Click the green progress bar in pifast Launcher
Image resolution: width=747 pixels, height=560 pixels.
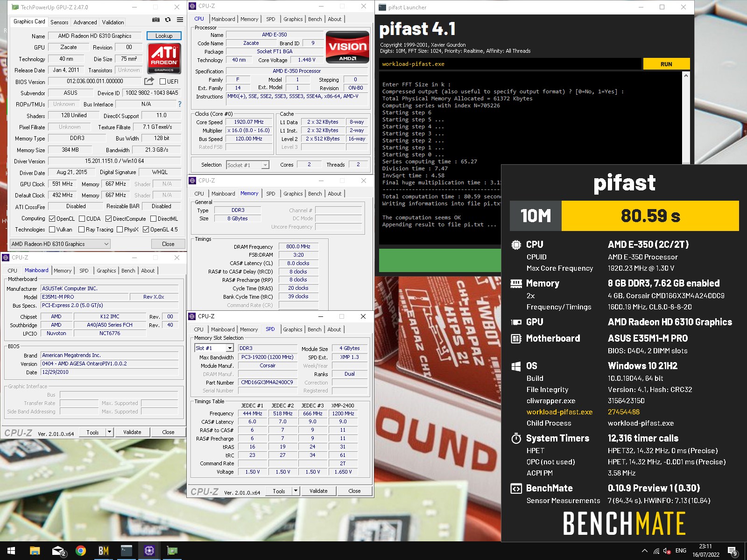(x=440, y=260)
